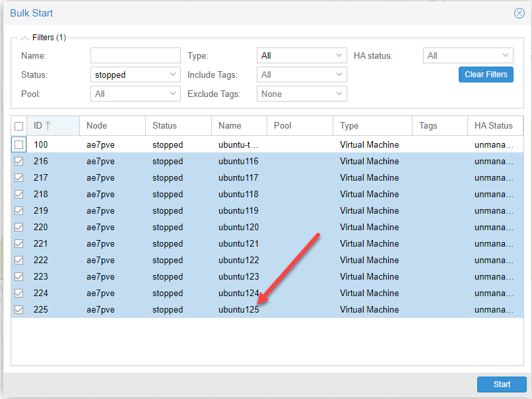Uncheck the box for VM 219
This screenshot has width=532, height=399.
point(19,211)
